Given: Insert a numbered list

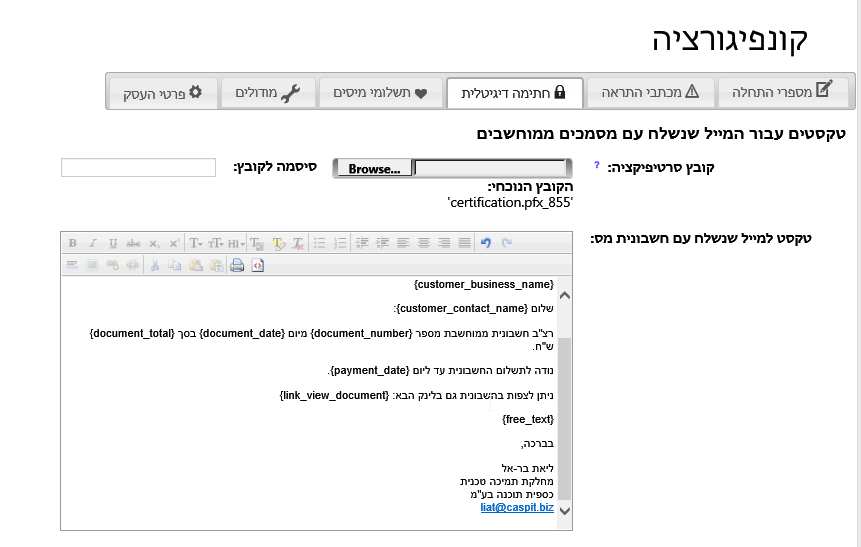Looking at the screenshot, I should (340, 243).
